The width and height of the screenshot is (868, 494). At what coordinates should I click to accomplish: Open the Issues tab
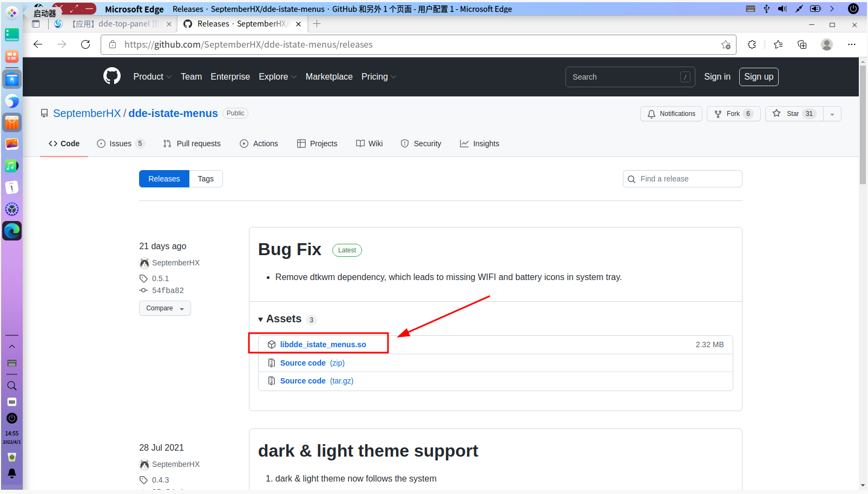121,144
